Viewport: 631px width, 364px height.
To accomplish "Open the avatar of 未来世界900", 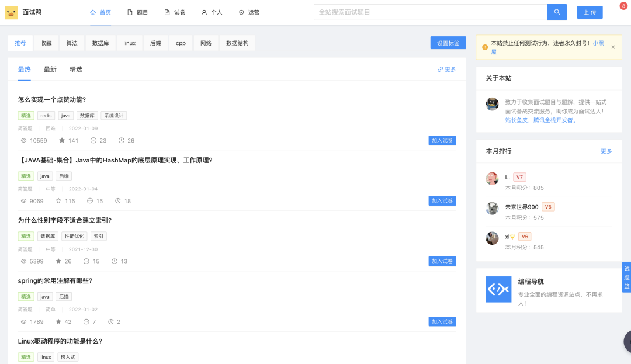I will tap(492, 208).
